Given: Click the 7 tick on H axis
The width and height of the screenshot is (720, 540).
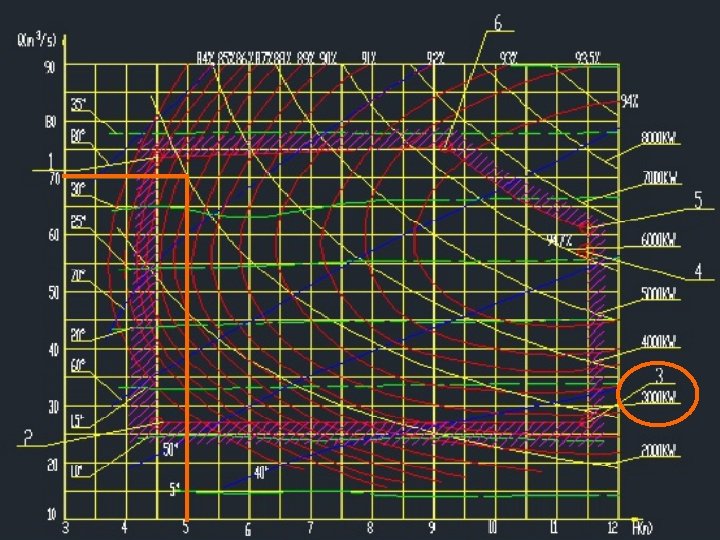Looking at the screenshot, I should pyautogui.click(x=310, y=528).
